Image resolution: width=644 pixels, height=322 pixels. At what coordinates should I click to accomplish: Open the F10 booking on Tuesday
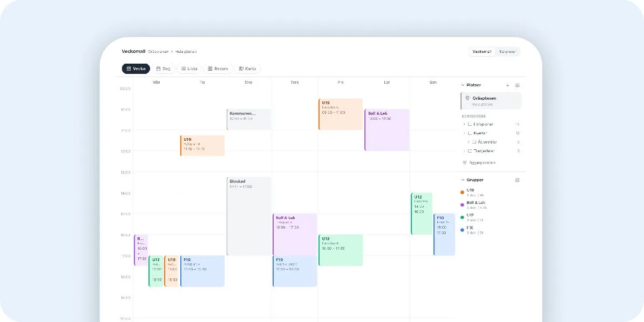coord(202,271)
